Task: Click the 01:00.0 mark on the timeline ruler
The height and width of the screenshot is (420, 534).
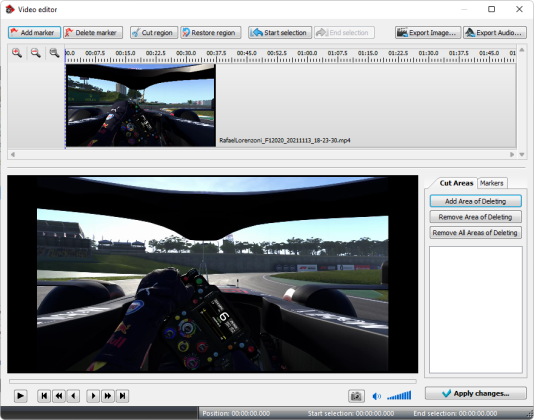Action: click(x=307, y=53)
